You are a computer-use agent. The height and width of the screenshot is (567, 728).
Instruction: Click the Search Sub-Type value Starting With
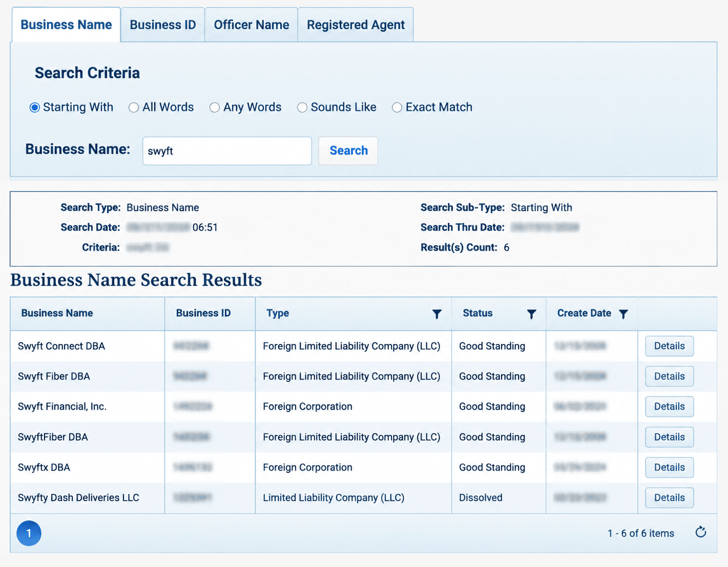[542, 207]
